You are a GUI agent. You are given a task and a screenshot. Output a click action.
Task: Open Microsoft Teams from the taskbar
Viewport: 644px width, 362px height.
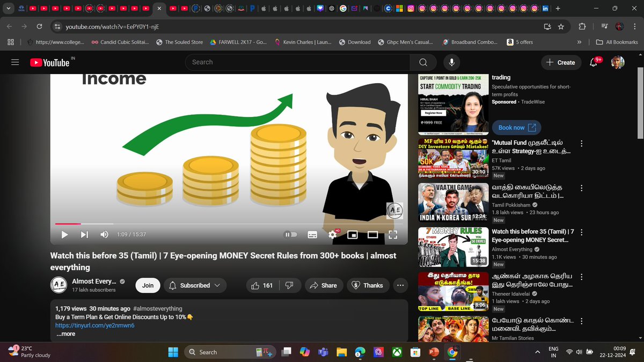(323, 352)
